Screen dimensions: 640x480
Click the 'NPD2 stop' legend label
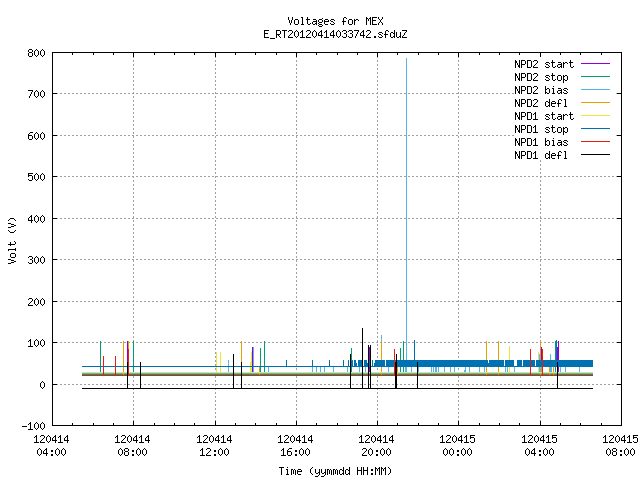point(541,77)
